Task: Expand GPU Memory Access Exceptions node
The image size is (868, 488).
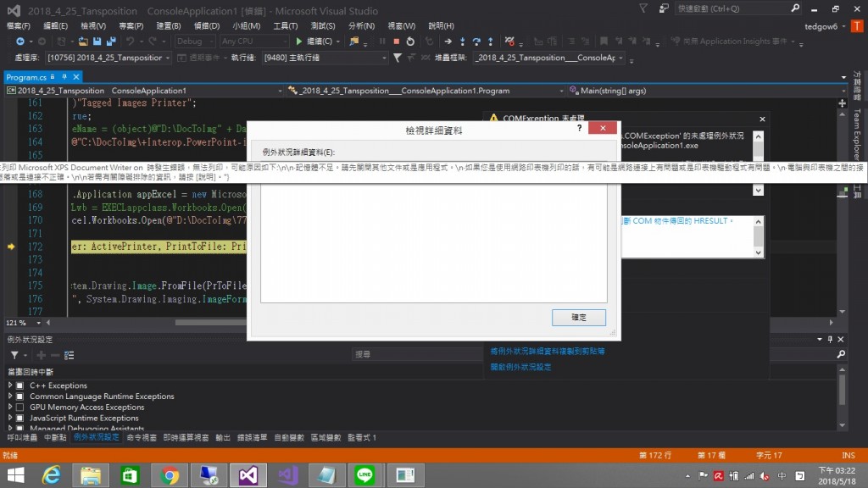Action: coord(10,407)
